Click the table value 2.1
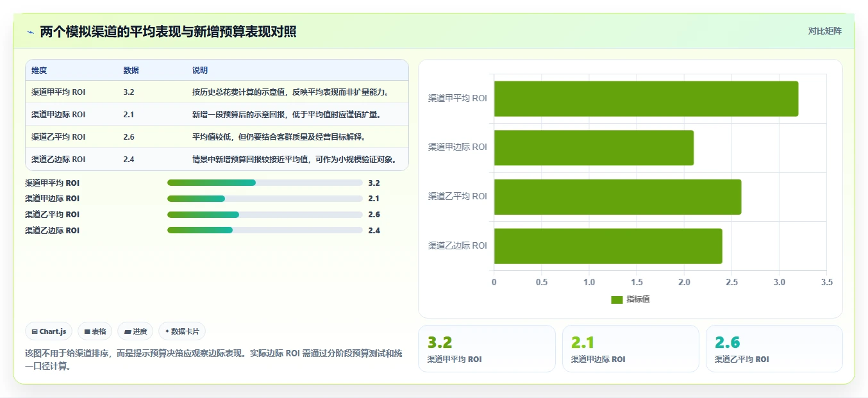 [128, 115]
